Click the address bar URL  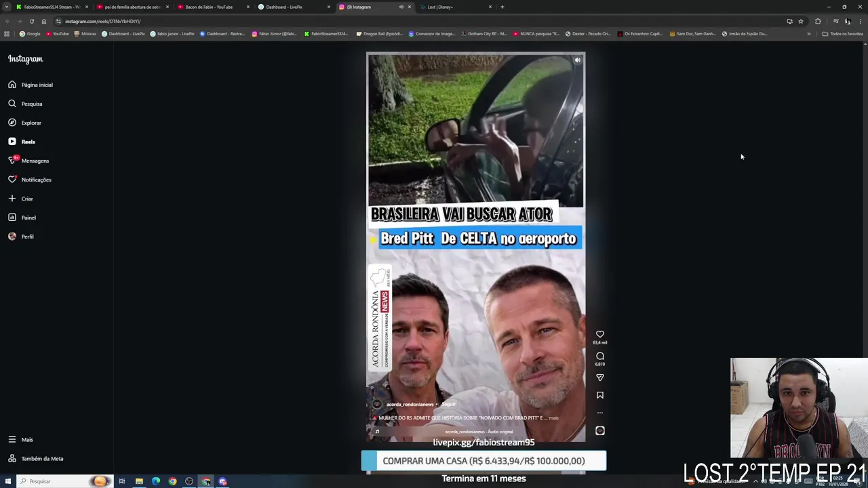coord(103,21)
